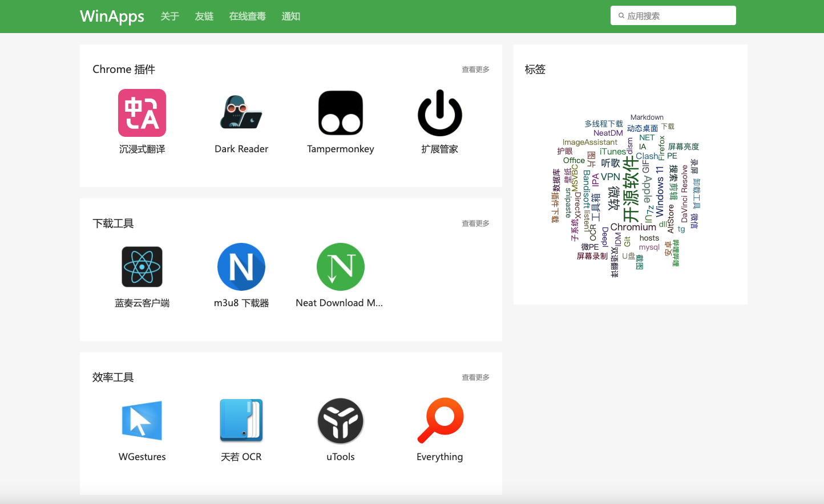Open the 通知 navigation item

(291, 17)
